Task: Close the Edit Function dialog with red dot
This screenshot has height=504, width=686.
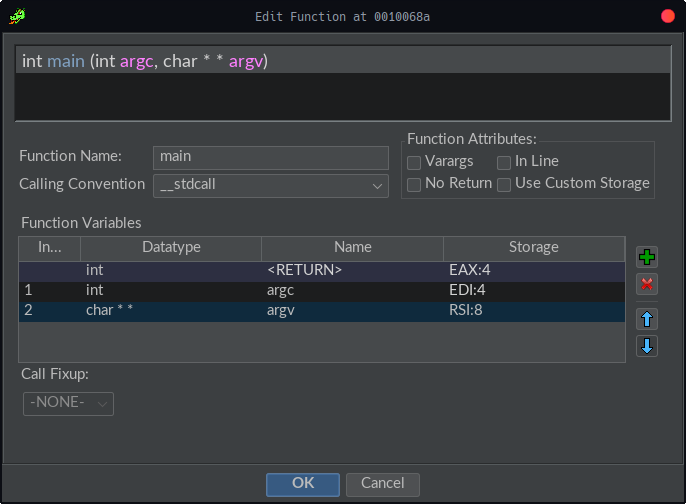Action: 668,16
